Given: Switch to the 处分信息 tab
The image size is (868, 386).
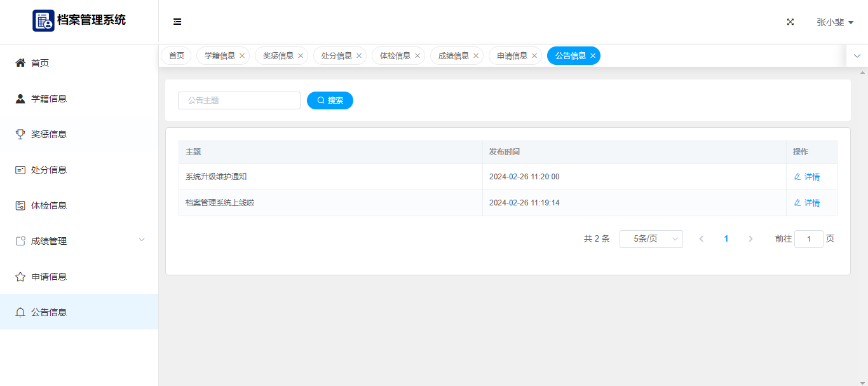Looking at the screenshot, I should [x=336, y=56].
